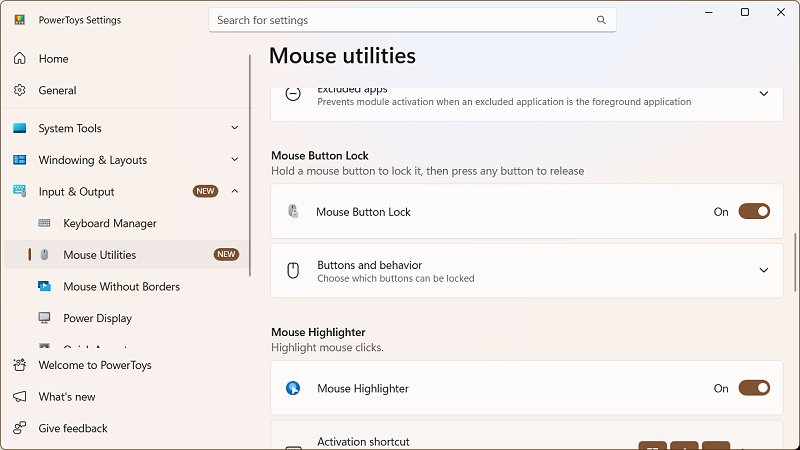Click the Mouse Without Borders icon

[x=44, y=286]
